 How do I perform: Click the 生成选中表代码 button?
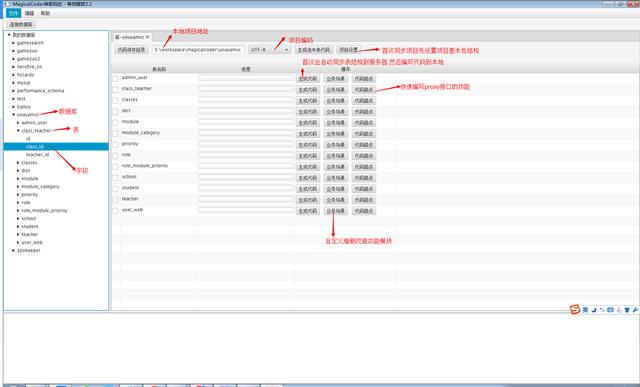314,49
